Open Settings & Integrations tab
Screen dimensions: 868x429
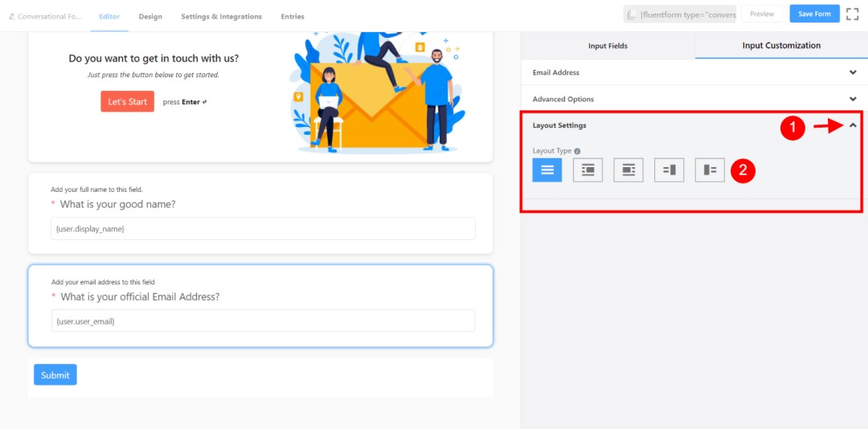[222, 17]
